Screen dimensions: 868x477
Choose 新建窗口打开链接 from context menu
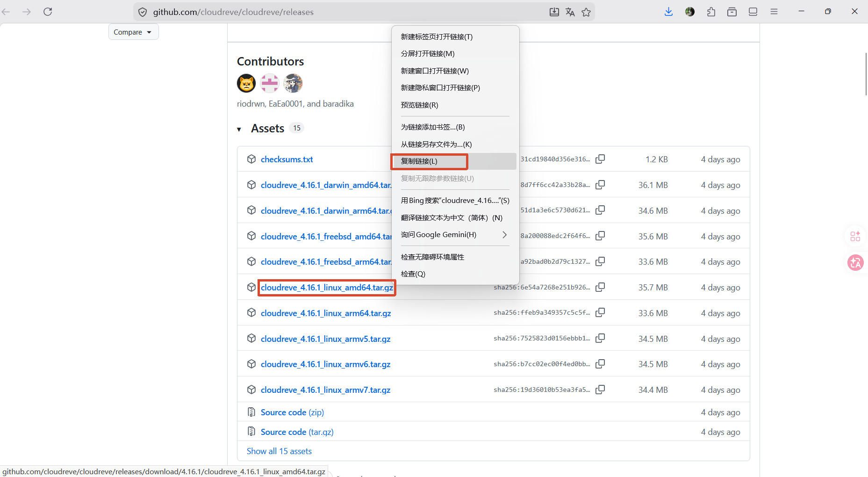click(455, 71)
